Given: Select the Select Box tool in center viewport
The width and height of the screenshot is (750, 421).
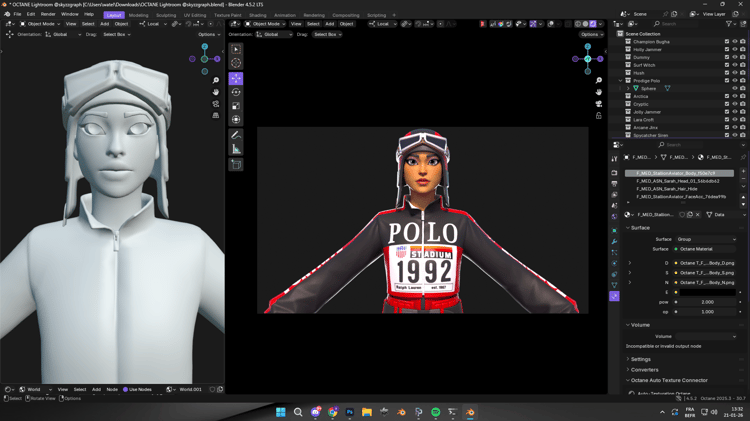Looking at the screenshot, I should 236,49.
